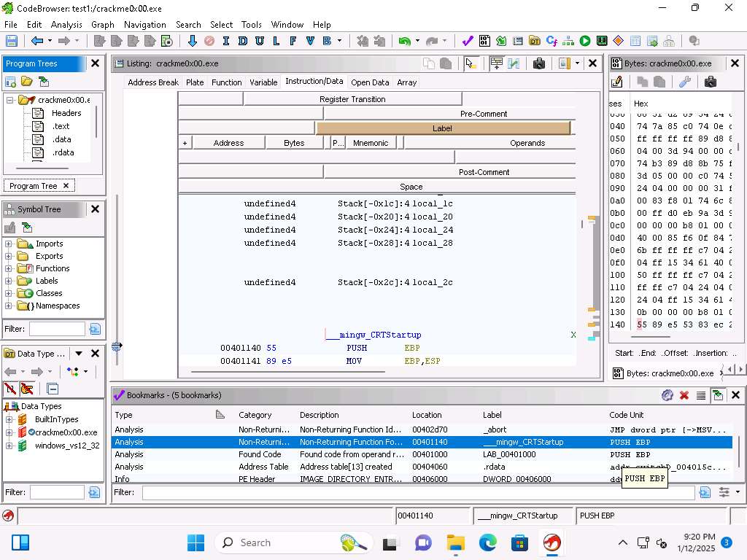This screenshot has height=560, width=747.
Task: Toggle navigation on incoming location in Bookmarks
Action: (718, 395)
